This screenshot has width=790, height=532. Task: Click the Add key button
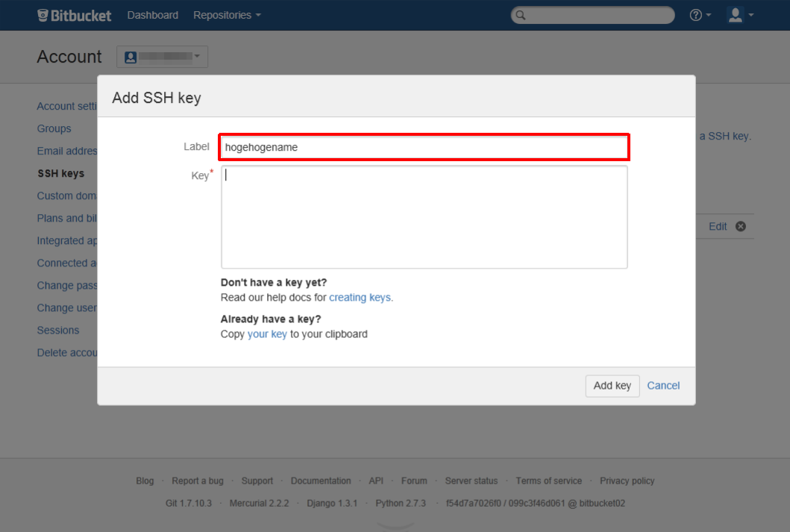coord(612,386)
